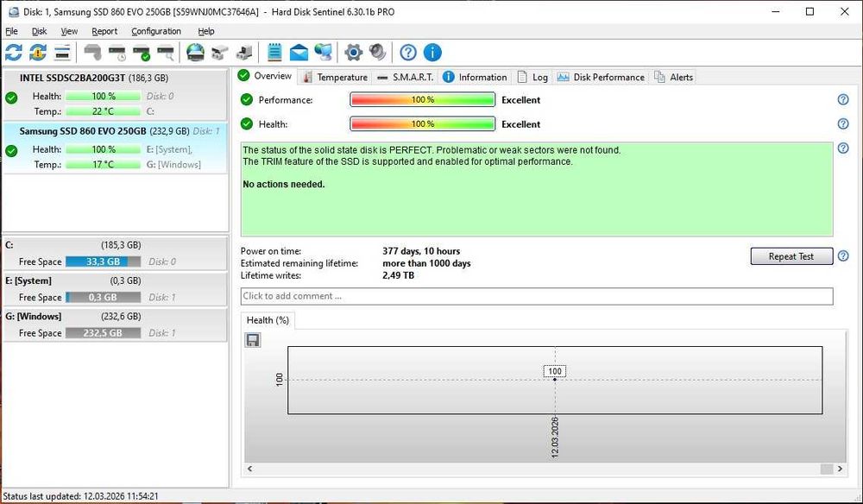Click the 'more than 1000 days' value
The width and height of the screenshot is (863, 504).
[426, 263]
